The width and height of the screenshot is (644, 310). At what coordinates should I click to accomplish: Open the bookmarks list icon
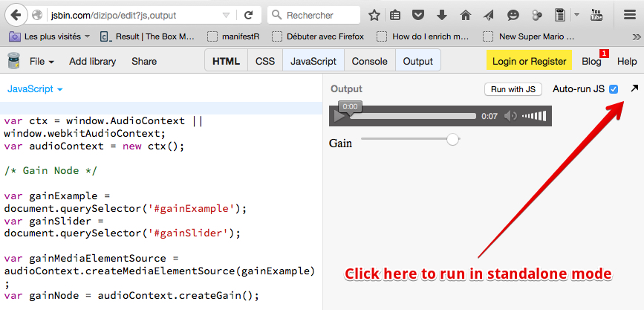tap(395, 16)
